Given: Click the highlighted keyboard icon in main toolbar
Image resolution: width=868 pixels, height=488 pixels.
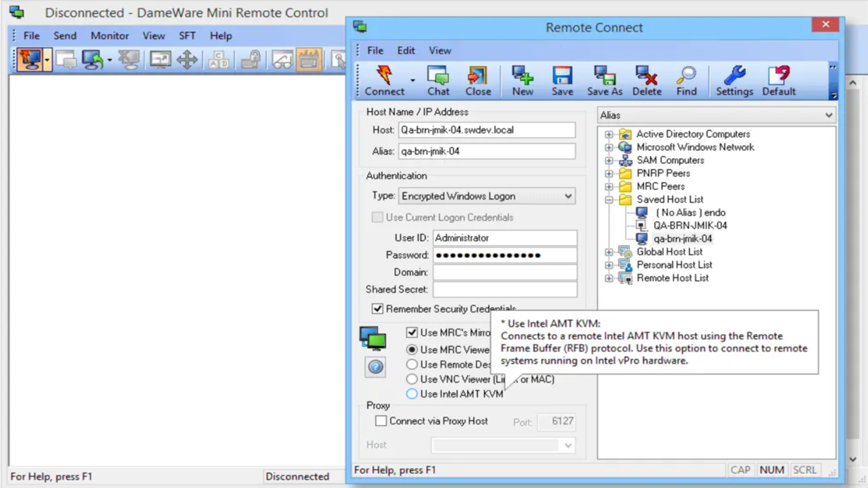Looking at the screenshot, I should coord(309,59).
